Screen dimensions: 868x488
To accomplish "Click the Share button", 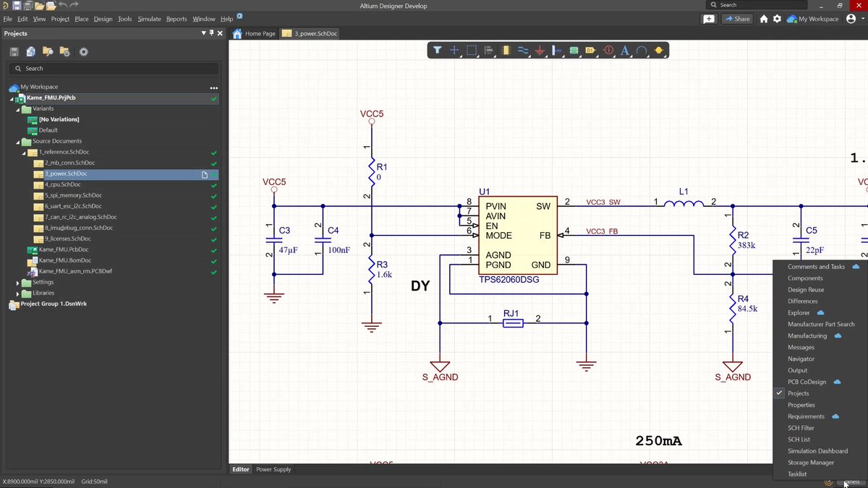I will tap(737, 19).
